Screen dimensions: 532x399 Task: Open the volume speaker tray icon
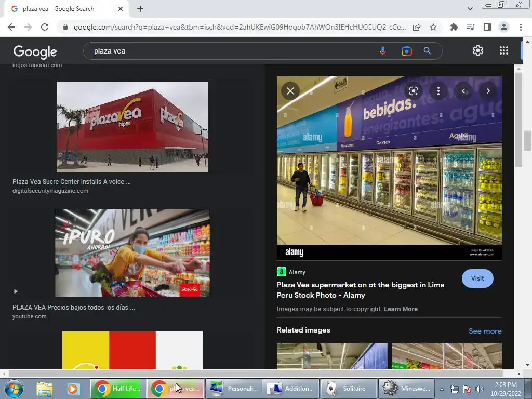tap(479, 389)
